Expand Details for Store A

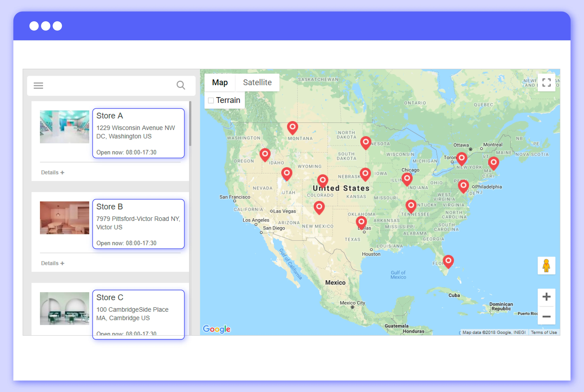pos(52,172)
